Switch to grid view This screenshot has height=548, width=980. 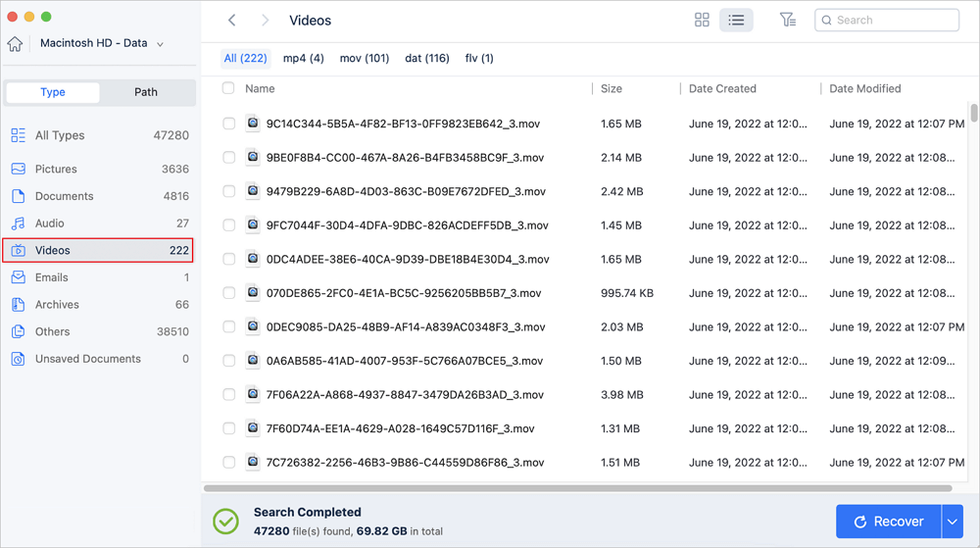click(x=702, y=20)
